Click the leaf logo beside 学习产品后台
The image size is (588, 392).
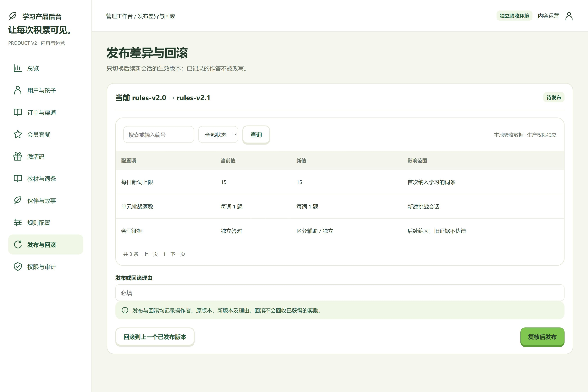pos(13,16)
